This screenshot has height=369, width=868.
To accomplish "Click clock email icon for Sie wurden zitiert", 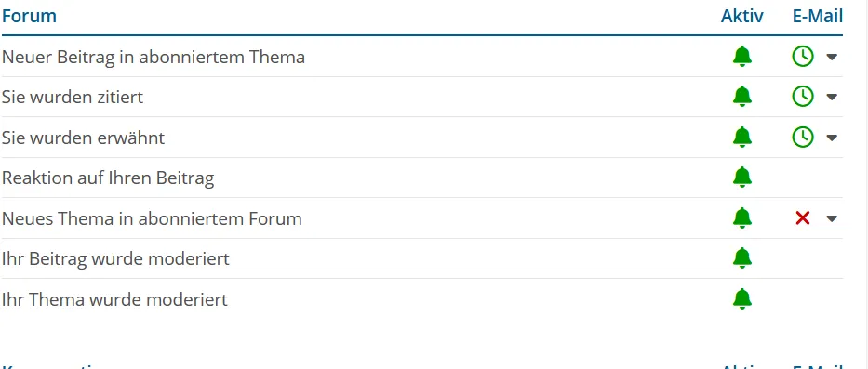I will [803, 97].
